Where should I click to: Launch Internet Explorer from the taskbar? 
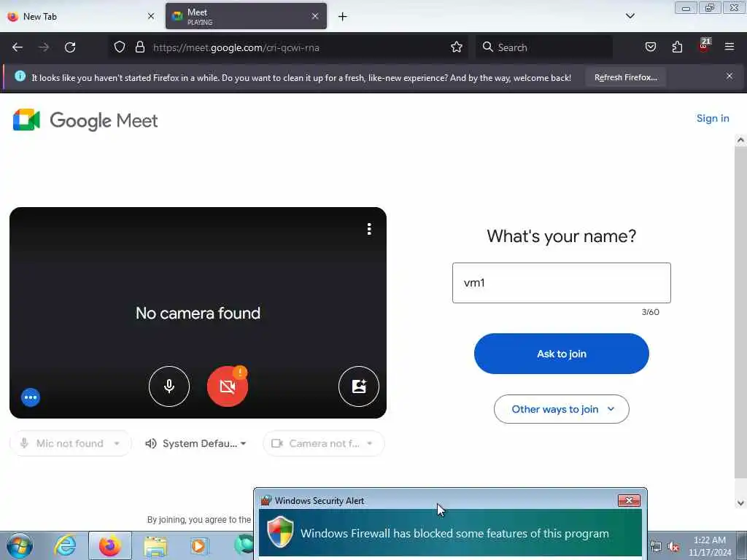pyautogui.click(x=65, y=545)
